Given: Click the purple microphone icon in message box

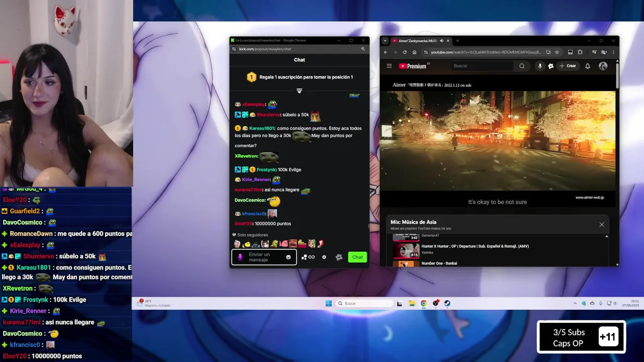Looking at the screenshot, I should click(x=240, y=257).
